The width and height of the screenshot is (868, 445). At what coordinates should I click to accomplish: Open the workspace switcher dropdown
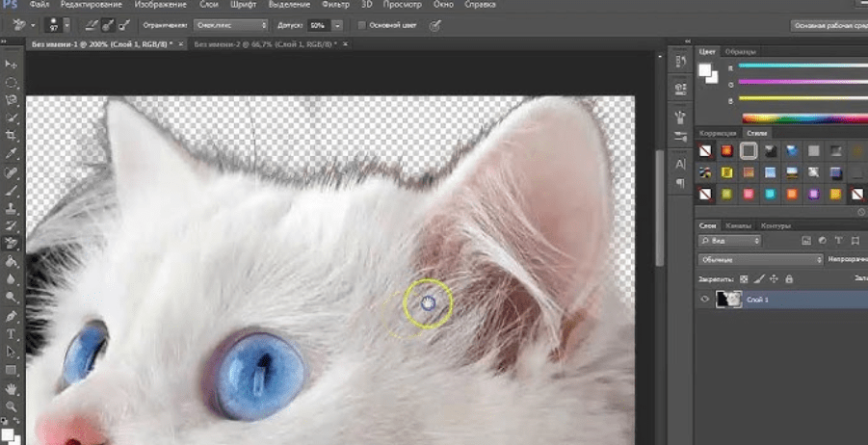tap(829, 25)
